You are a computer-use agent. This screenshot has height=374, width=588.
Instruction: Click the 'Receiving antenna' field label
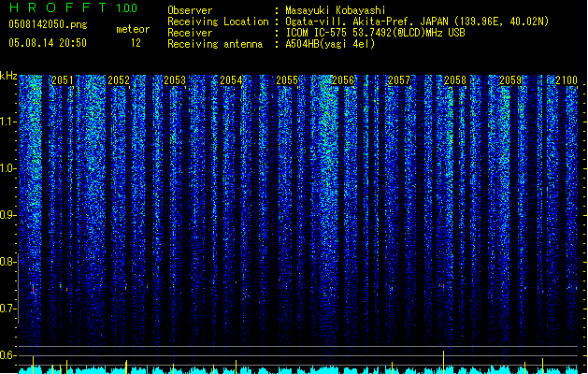215,44
